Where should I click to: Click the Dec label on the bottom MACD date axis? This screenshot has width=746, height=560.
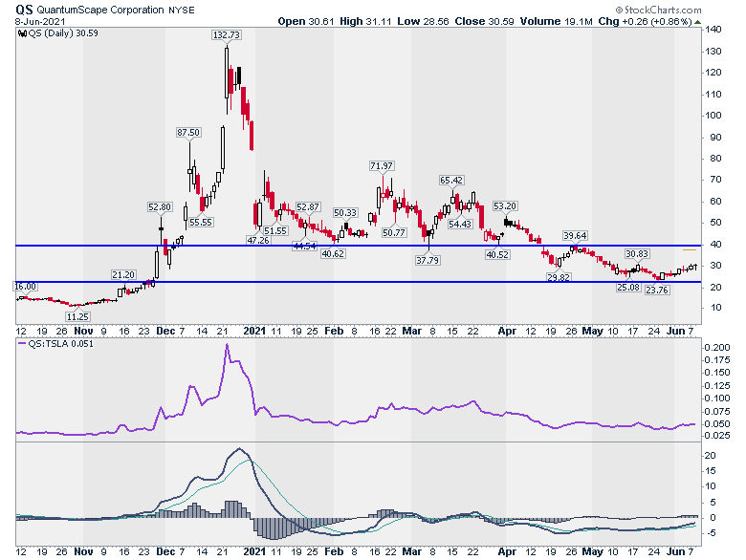[x=165, y=552]
